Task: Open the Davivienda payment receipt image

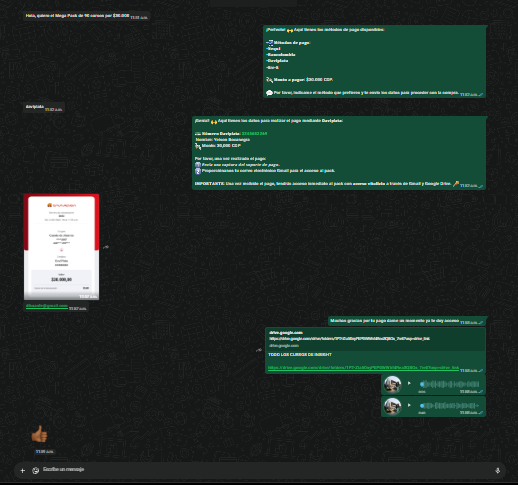Action: tap(61, 247)
